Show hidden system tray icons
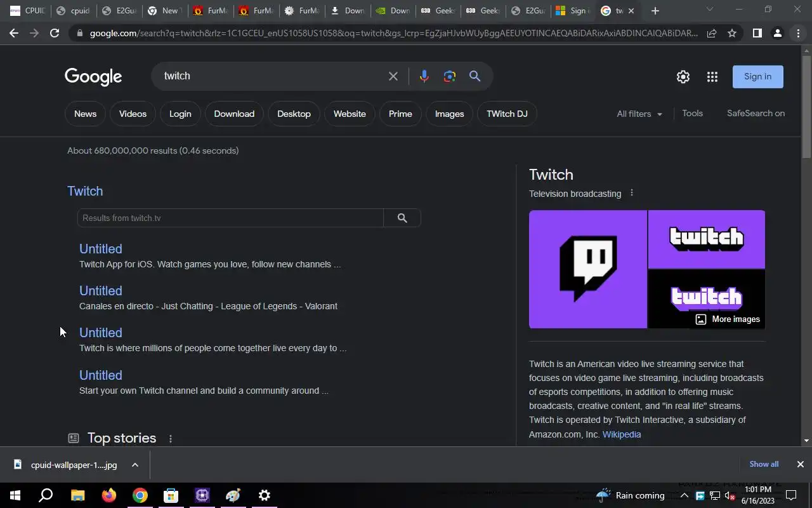Viewport: 812px width, 508px height. pyautogui.click(x=684, y=495)
